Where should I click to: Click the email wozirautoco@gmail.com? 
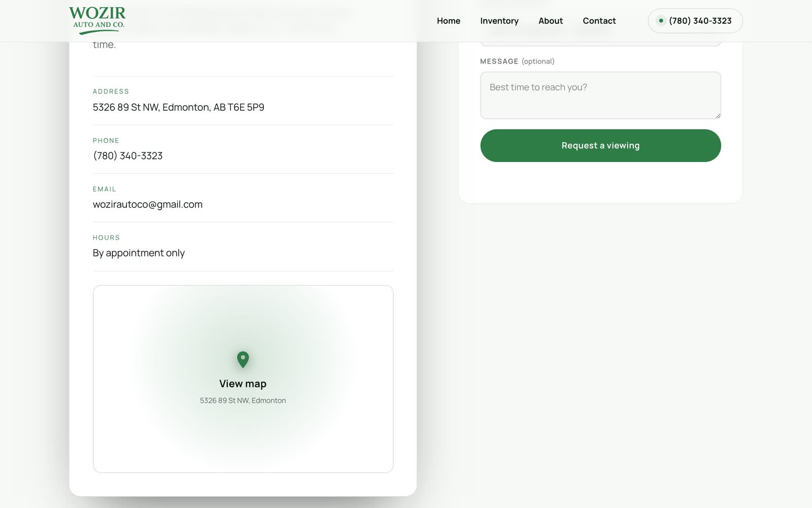148,204
